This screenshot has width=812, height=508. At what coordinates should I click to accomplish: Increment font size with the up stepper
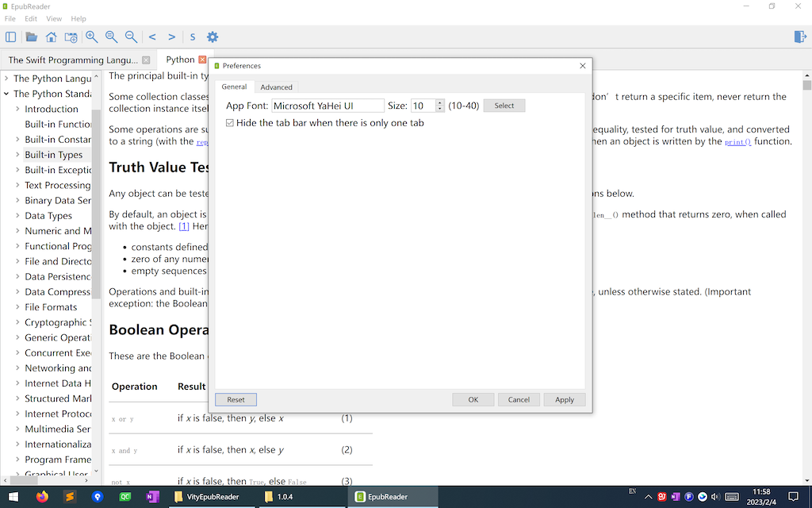pyautogui.click(x=439, y=102)
